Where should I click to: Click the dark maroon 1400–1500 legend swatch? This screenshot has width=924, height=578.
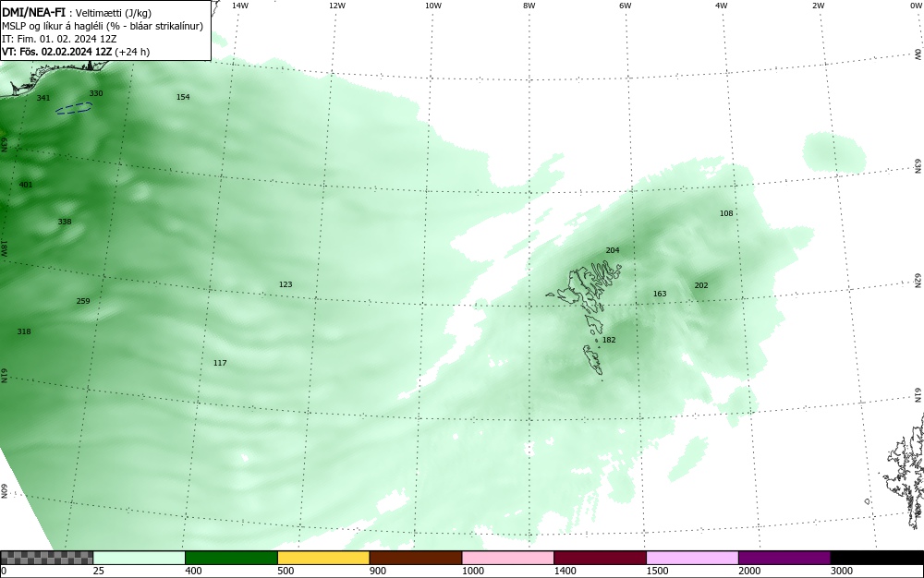600,558
